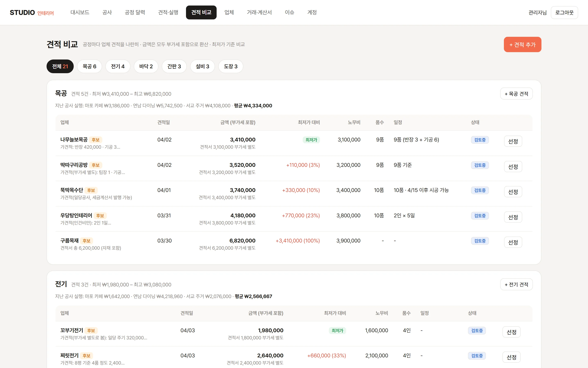This screenshot has width=588, height=368.
Task: Click 관리자님 user label
Action: [537, 12]
